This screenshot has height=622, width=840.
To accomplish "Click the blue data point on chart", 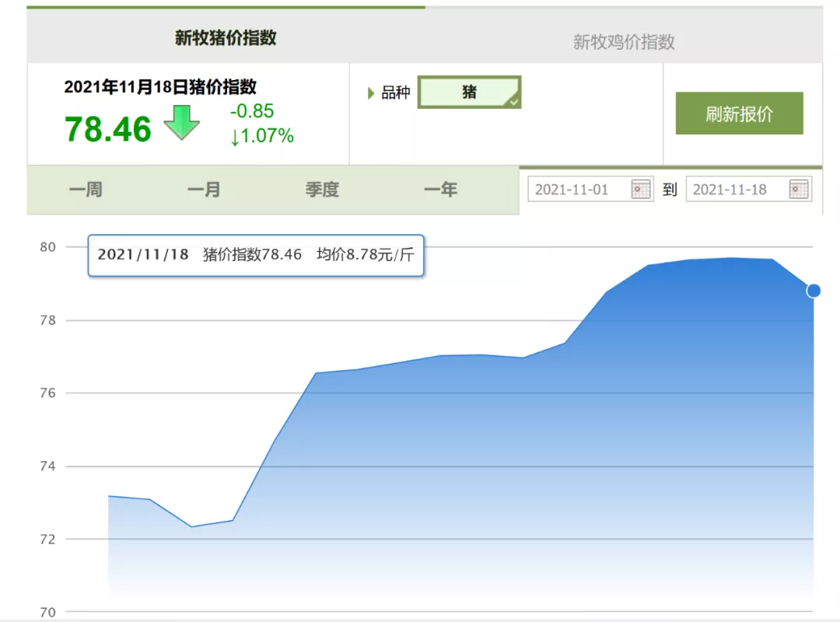I will [x=814, y=290].
